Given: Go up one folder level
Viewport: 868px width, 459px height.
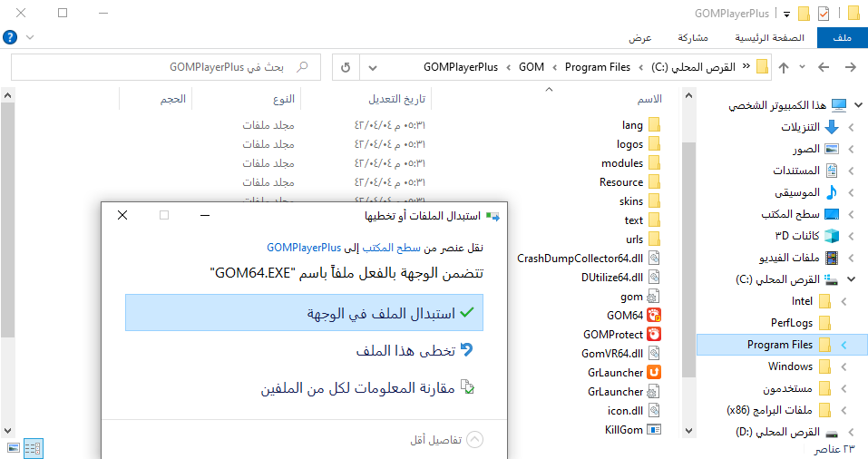Looking at the screenshot, I should click(x=784, y=67).
